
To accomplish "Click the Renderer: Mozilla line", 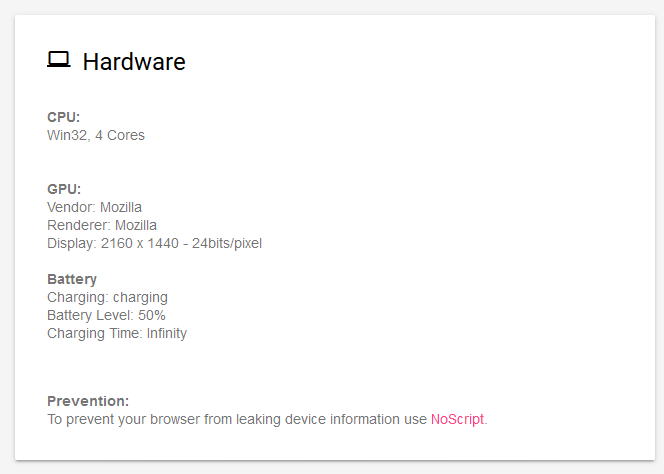I will point(101,225).
